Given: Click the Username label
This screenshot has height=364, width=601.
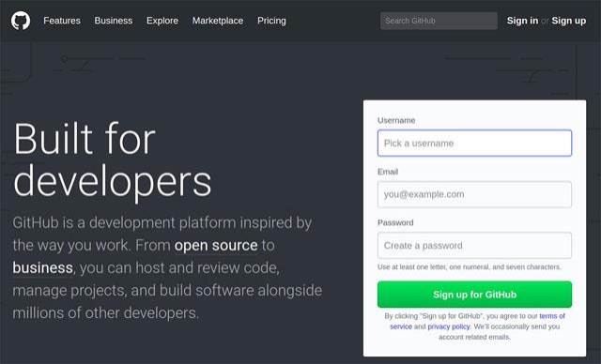Looking at the screenshot, I should 396,120.
